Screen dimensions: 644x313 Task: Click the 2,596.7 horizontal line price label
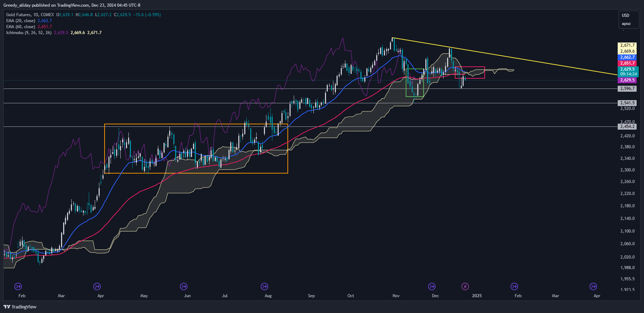click(x=627, y=89)
